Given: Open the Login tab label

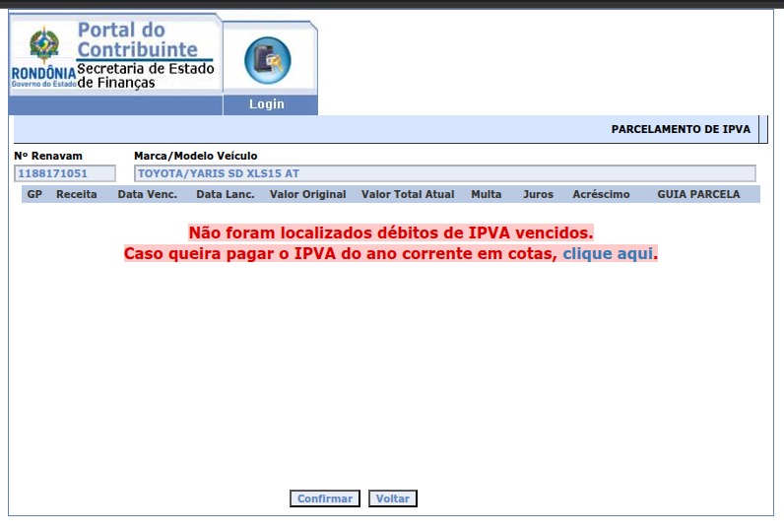Looking at the screenshot, I should pos(267,104).
